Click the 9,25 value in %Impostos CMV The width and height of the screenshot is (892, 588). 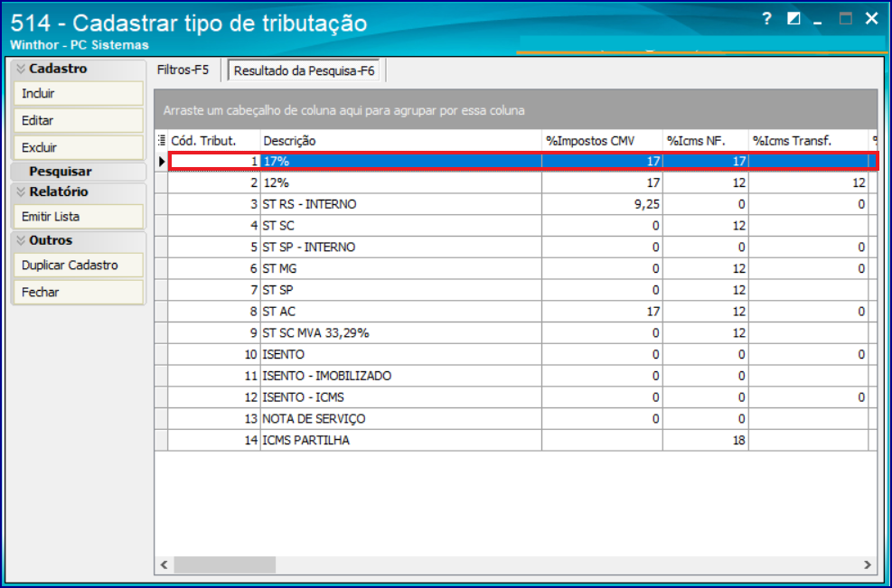[x=647, y=205]
